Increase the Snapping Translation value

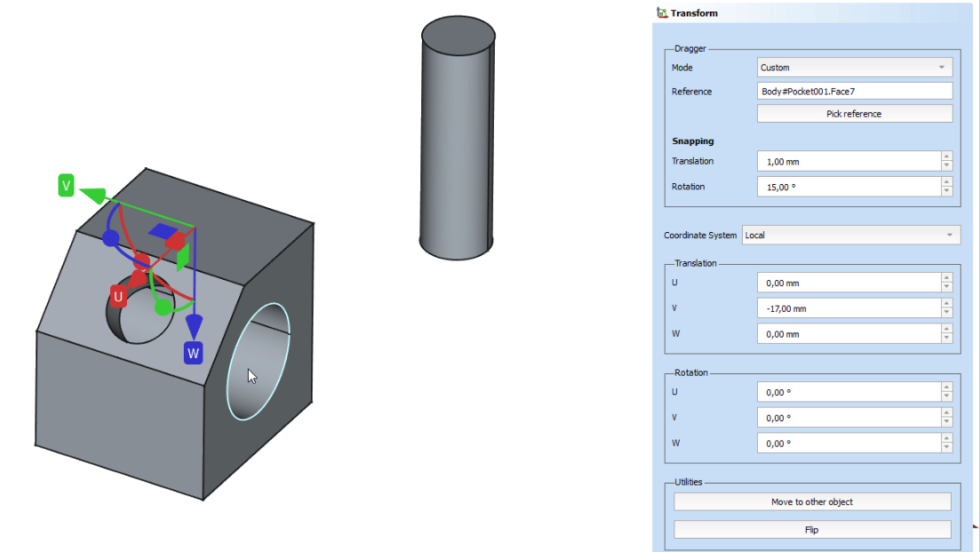tap(946, 156)
